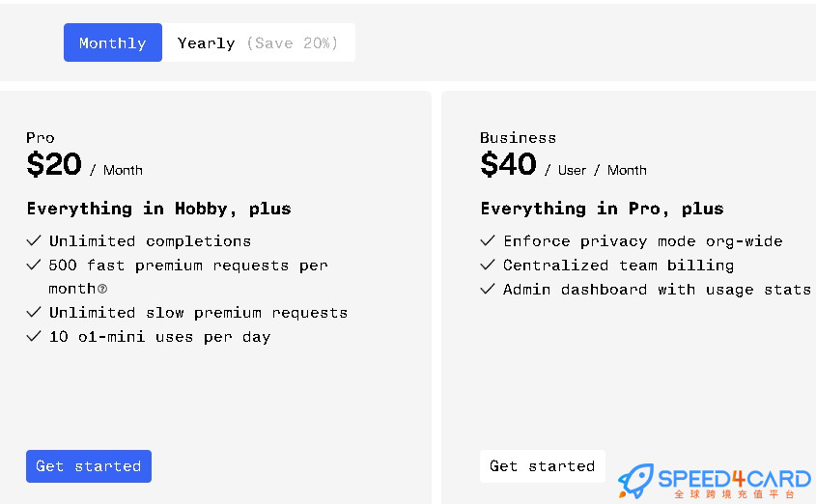Click the $20 per month price
The width and height of the screenshot is (816, 504).
[x=84, y=164]
